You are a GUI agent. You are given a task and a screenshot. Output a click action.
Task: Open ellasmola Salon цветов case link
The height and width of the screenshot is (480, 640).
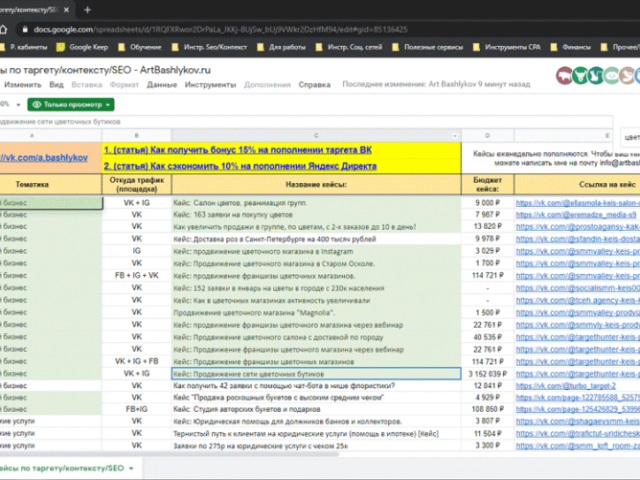point(578,203)
